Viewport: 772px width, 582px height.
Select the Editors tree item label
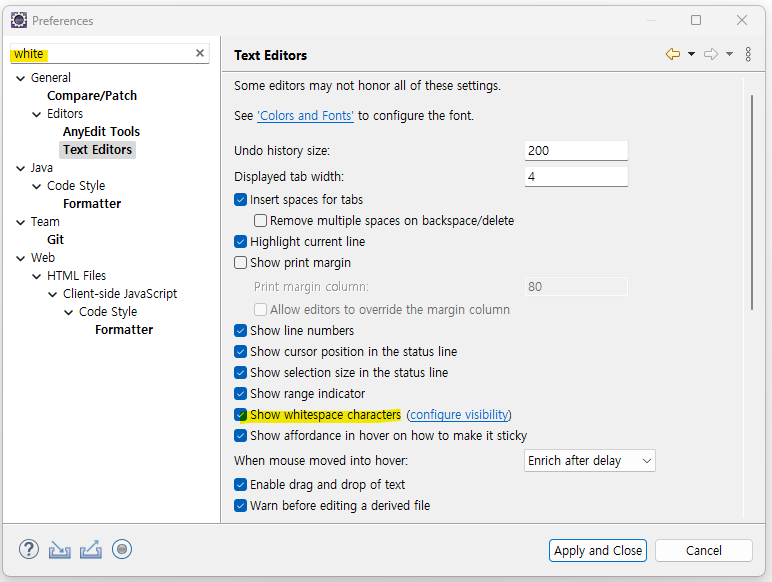(x=65, y=114)
